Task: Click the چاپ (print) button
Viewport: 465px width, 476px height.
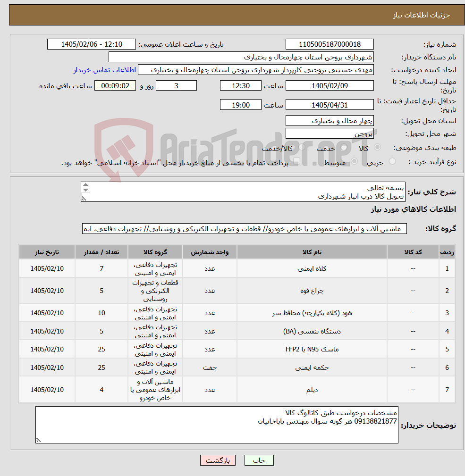Action: point(259,460)
